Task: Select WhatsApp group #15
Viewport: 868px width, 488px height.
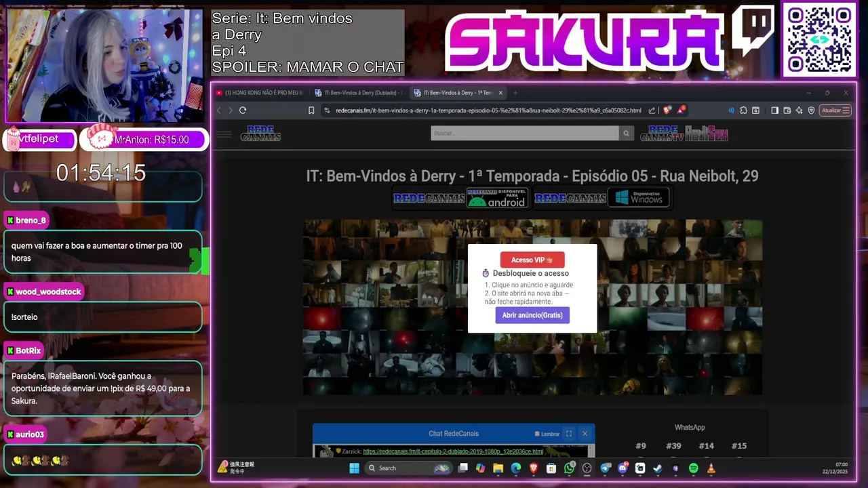Action: pyautogui.click(x=739, y=445)
